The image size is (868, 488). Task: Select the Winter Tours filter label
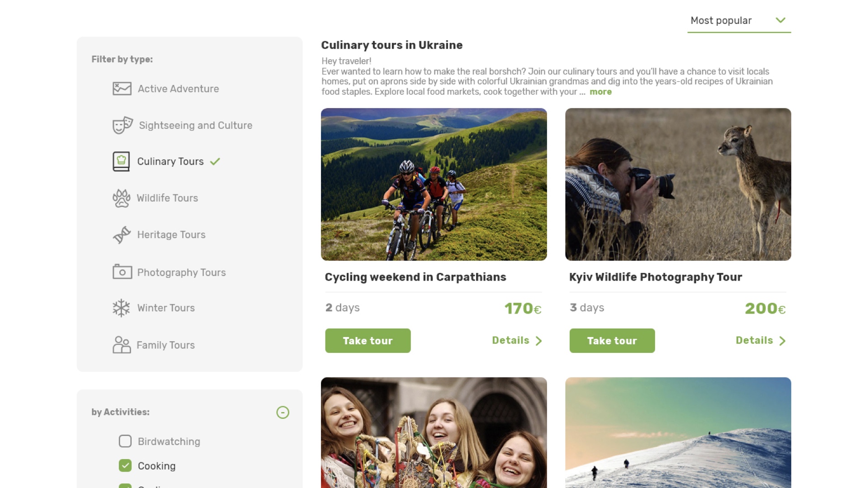coord(166,308)
